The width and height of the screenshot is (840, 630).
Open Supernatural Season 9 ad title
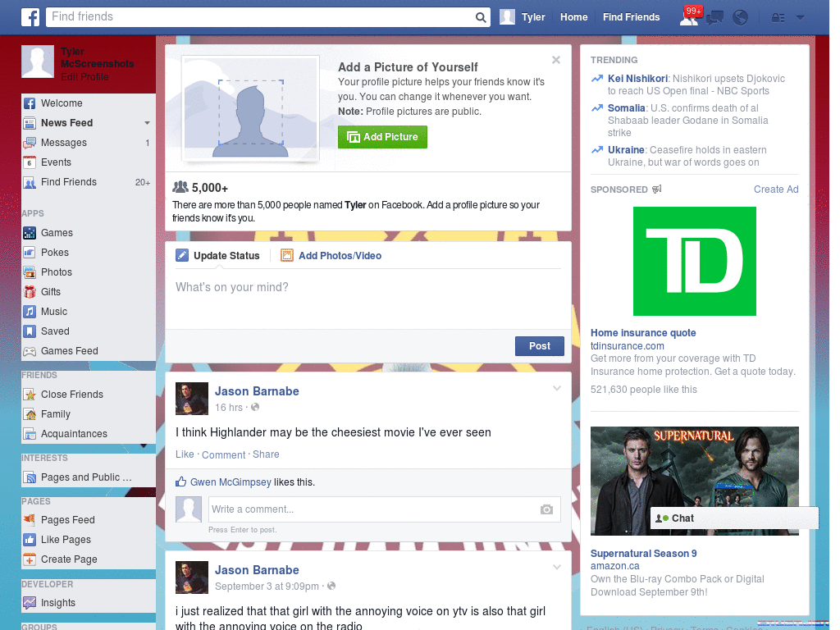[643, 554]
